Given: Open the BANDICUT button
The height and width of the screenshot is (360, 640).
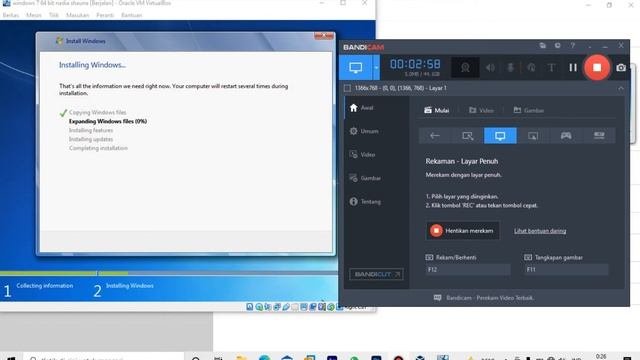Looking at the screenshot, I should pyautogui.click(x=376, y=274).
